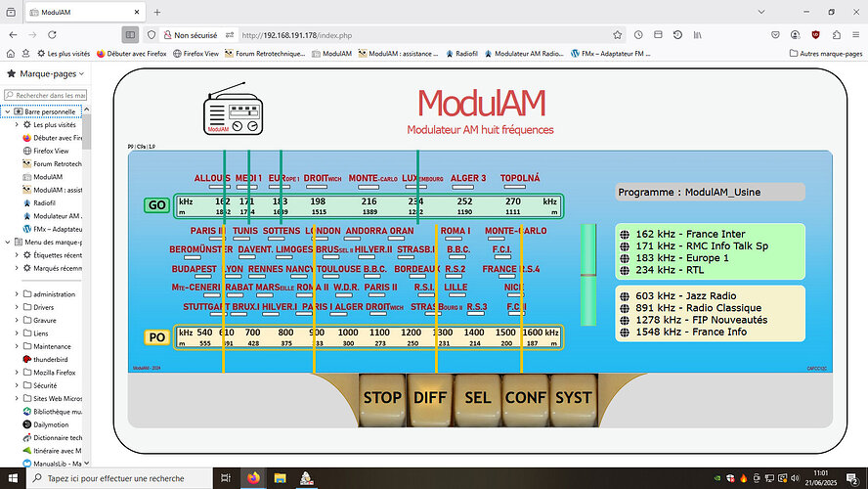Expand the Maintenance folder in sidebar

point(17,346)
